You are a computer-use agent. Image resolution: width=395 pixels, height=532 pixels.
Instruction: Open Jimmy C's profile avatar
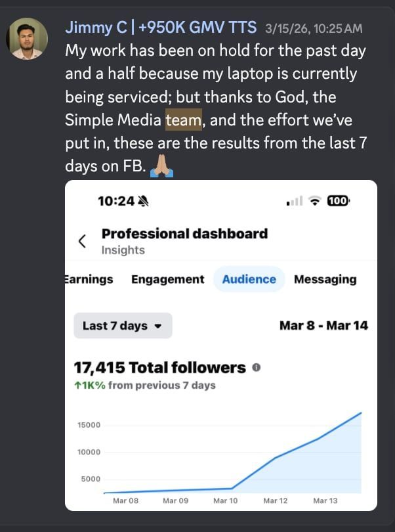[27, 39]
